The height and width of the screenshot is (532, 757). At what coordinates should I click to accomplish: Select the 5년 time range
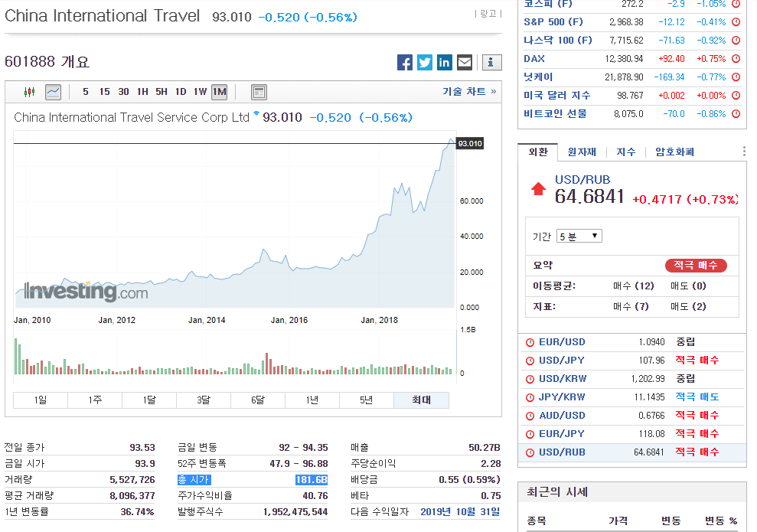pyautogui.click(x=367, y=400)
